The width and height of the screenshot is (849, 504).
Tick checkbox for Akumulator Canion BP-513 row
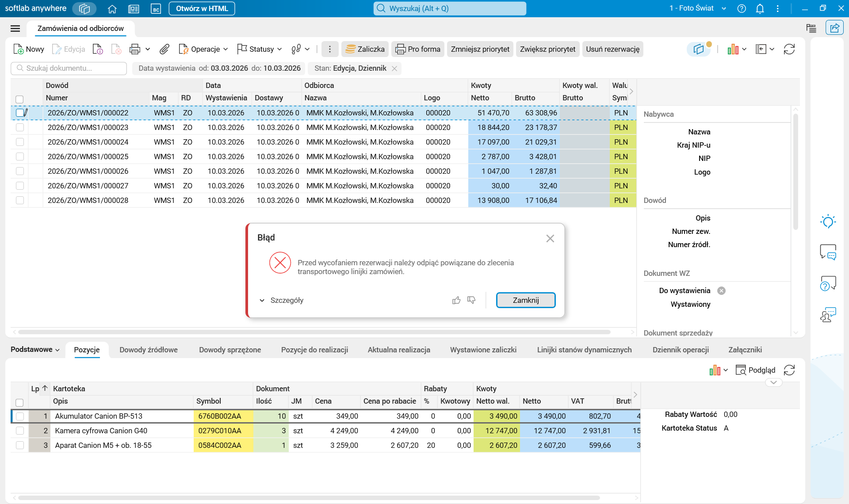[20, 416]
